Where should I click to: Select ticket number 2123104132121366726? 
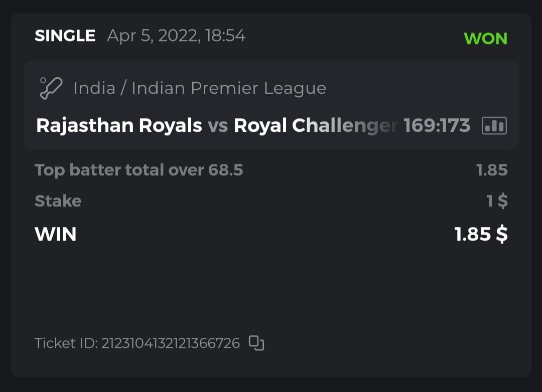171,343
